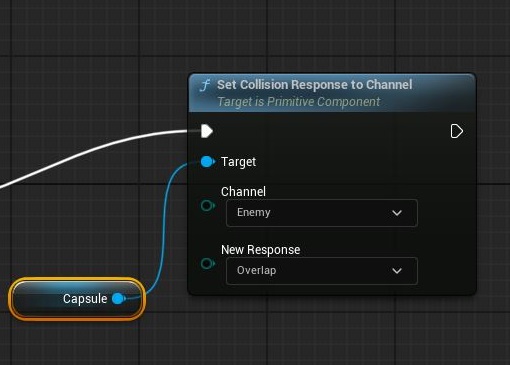Click the Capsule node output pin
The height and width of the screenshot is (365, 510).
coord(119,299)
